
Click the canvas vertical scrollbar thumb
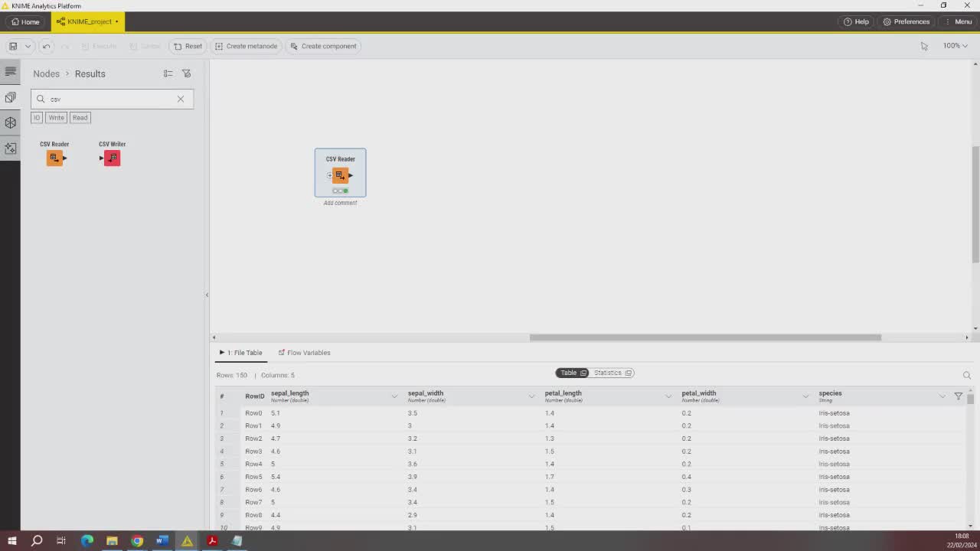[x=975, y=204]
